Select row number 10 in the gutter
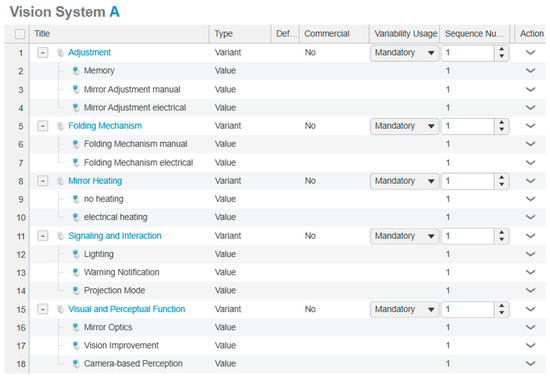The height and width of the screenshot is (378, 550). pyautogui.click(x=21, y=218)
